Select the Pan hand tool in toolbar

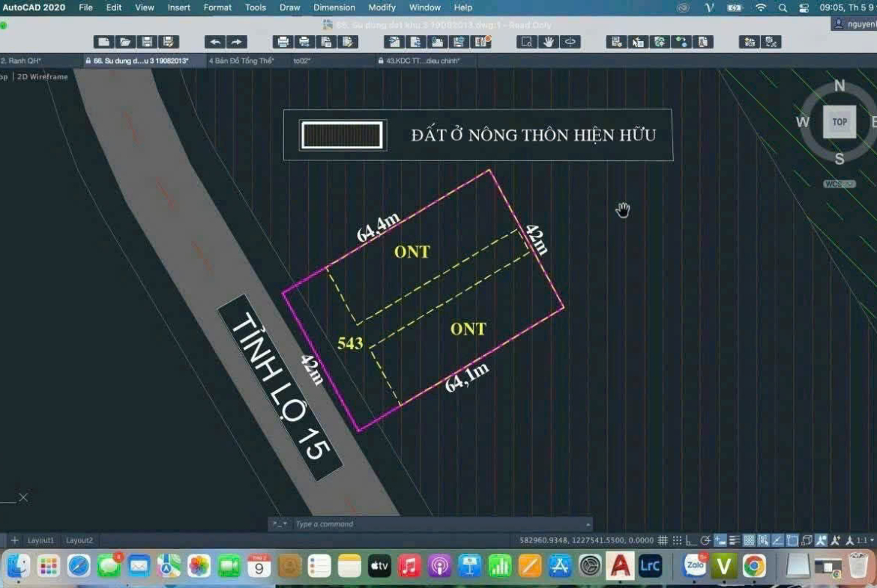click(549, 42)
